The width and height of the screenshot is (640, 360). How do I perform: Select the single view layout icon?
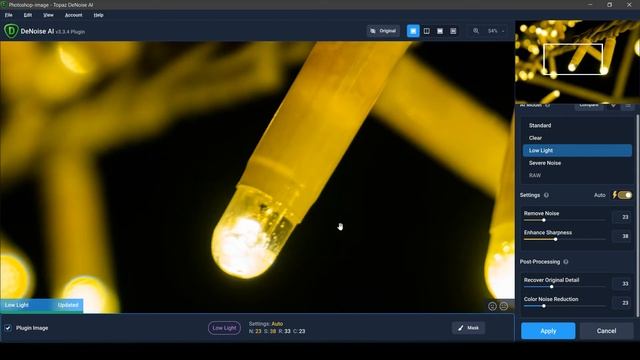click(x=413, y=31)
